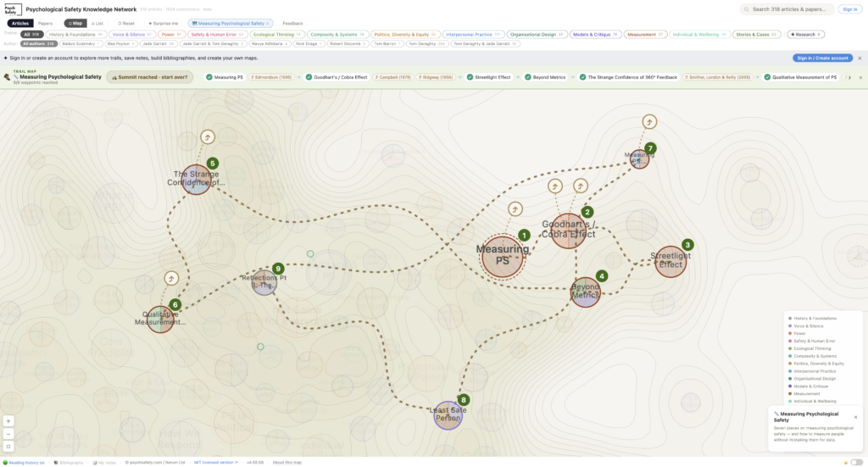Select the Measuring PS waypoint 1 node
Screen dimensions: 868x467
(502, 256)
